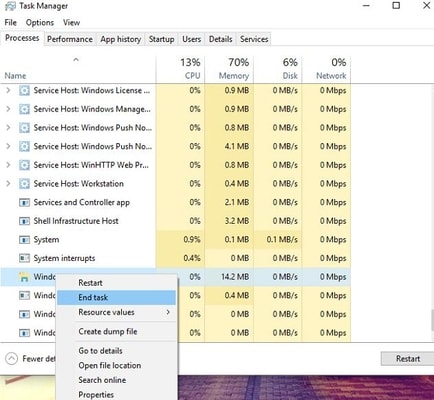
Task: Expand Service Host: Windows Manage row
Action: [8, 109]
